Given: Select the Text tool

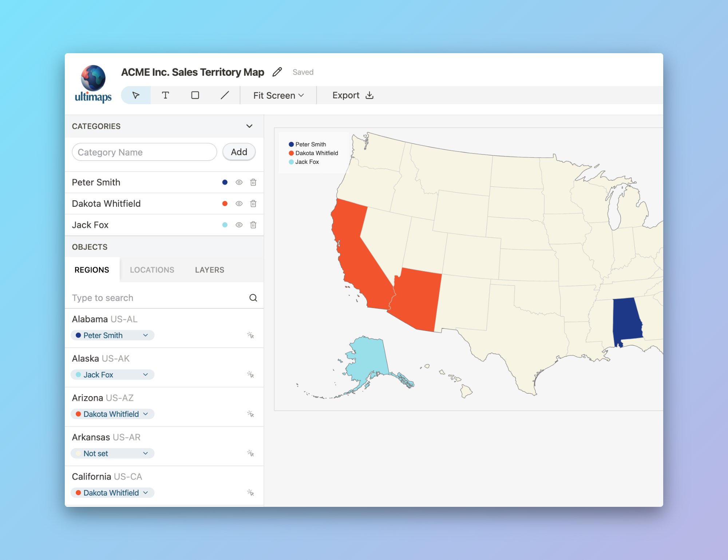Looking at the screenshot, I should pyautogui.click(x=165, y=95).
